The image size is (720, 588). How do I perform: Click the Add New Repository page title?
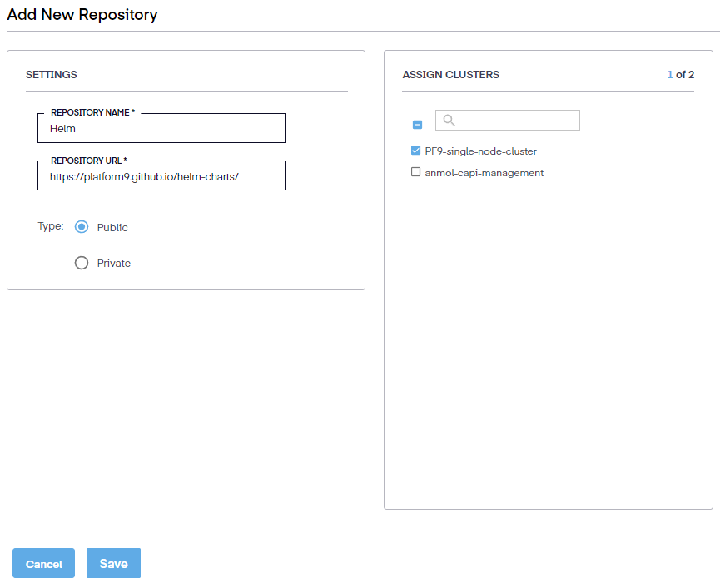(82, 15)
